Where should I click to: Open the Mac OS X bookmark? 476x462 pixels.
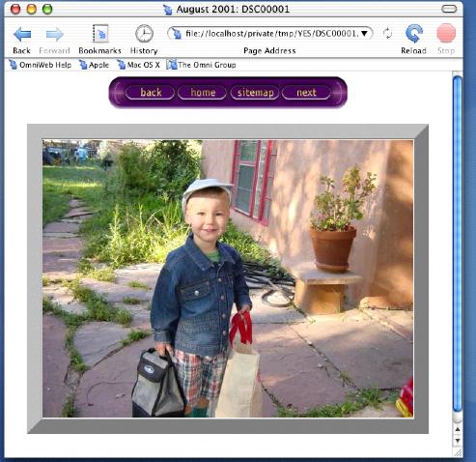point(138,65)
